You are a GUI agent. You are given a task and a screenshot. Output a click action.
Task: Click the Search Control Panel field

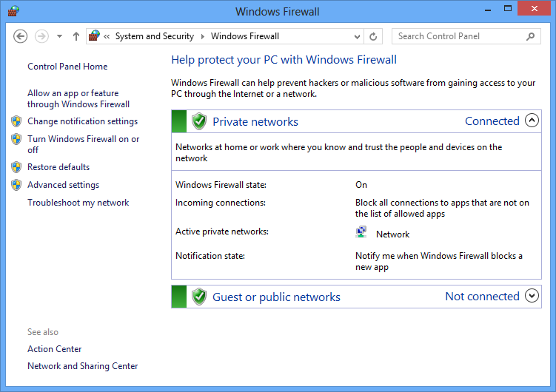(459, 36)
